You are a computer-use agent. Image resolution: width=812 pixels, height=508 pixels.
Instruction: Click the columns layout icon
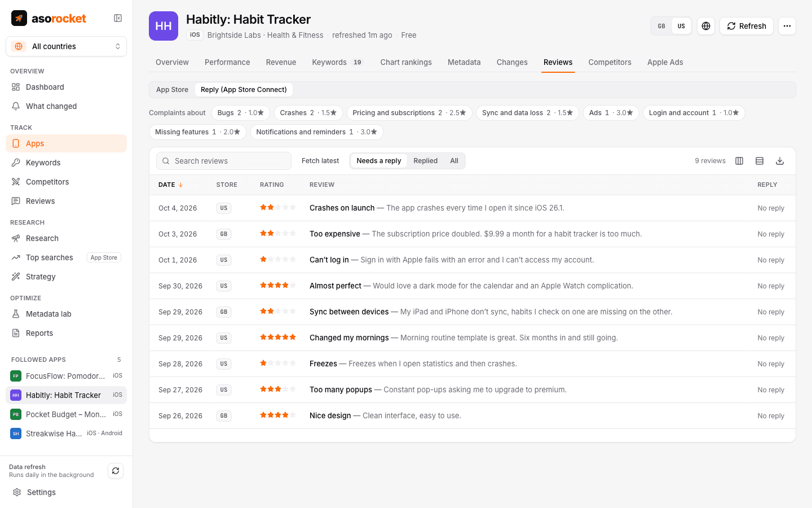[739, 161]
